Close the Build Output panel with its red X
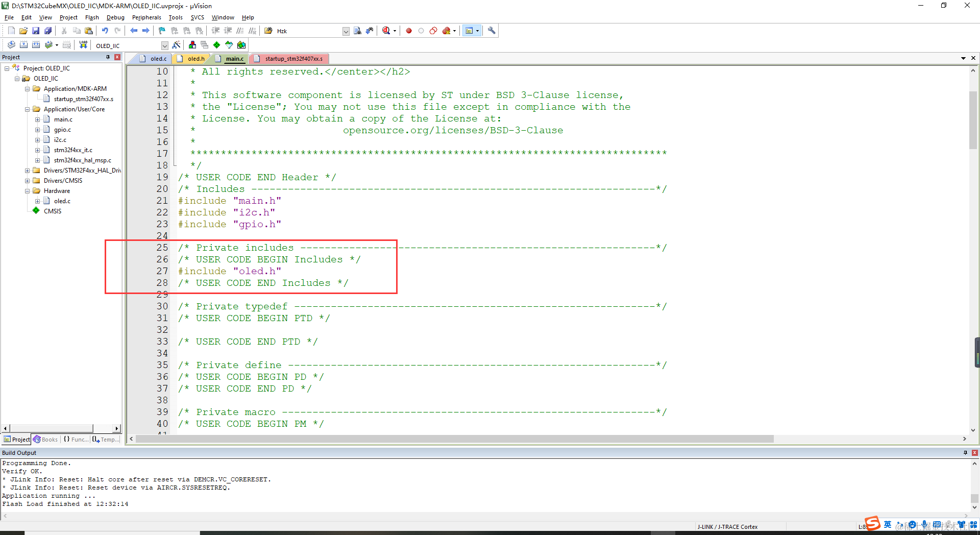Viewport: 980px width, 535px height. click(975, 453)
